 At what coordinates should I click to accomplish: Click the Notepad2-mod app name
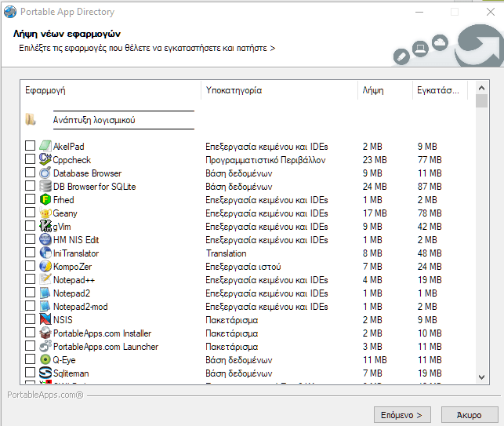(81, 307)
